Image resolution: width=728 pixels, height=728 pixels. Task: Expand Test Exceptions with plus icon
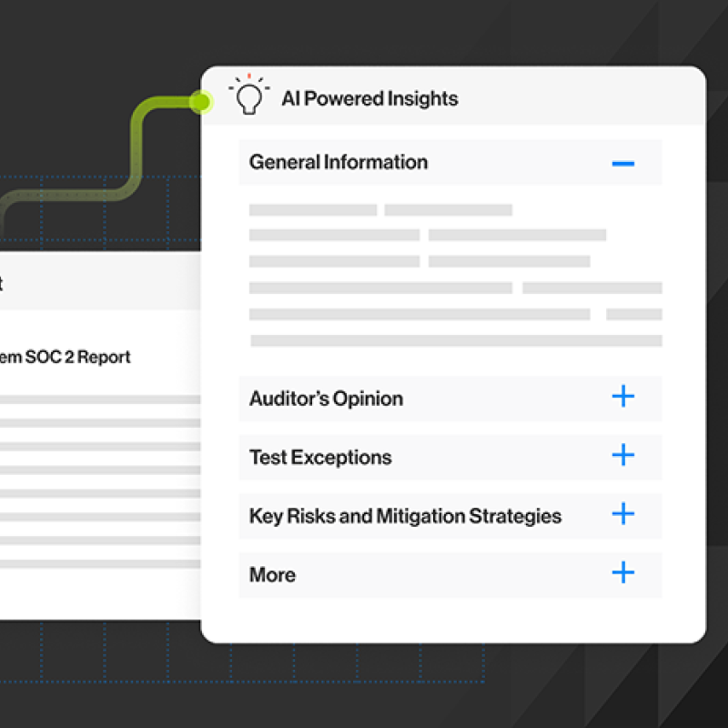pos(623,454)
